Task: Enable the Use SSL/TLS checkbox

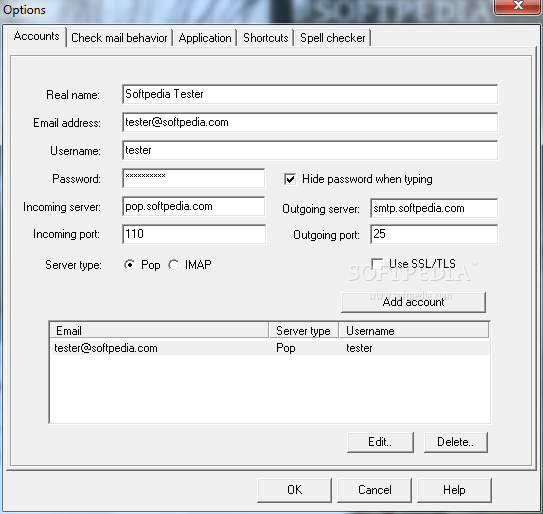Action: click(377, 264)
